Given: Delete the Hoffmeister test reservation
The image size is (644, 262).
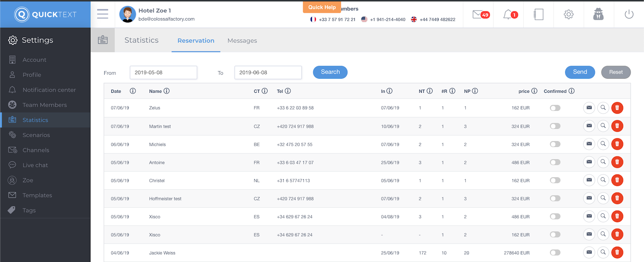Looking at the screenshot, I should click(617, 198).
